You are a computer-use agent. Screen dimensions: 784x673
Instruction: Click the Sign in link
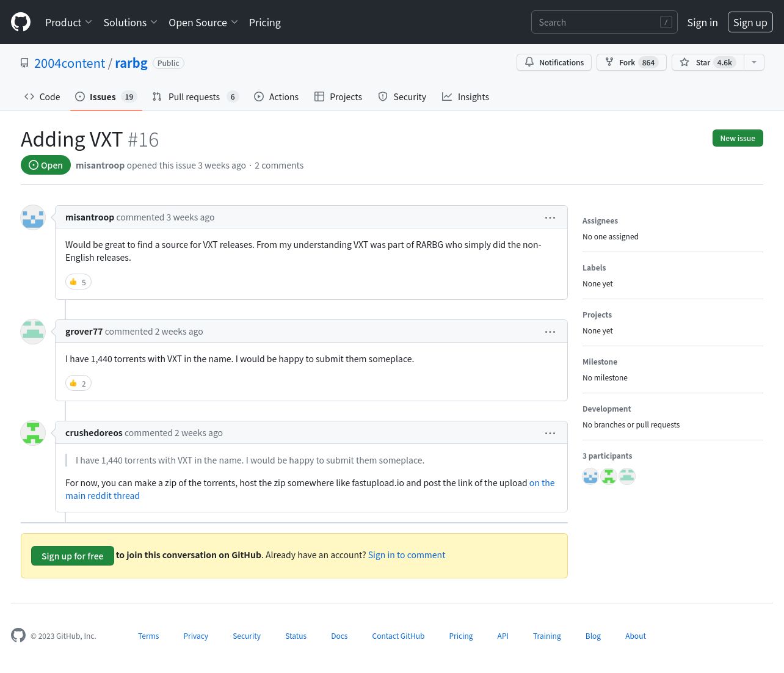click(x=702, y=22)
